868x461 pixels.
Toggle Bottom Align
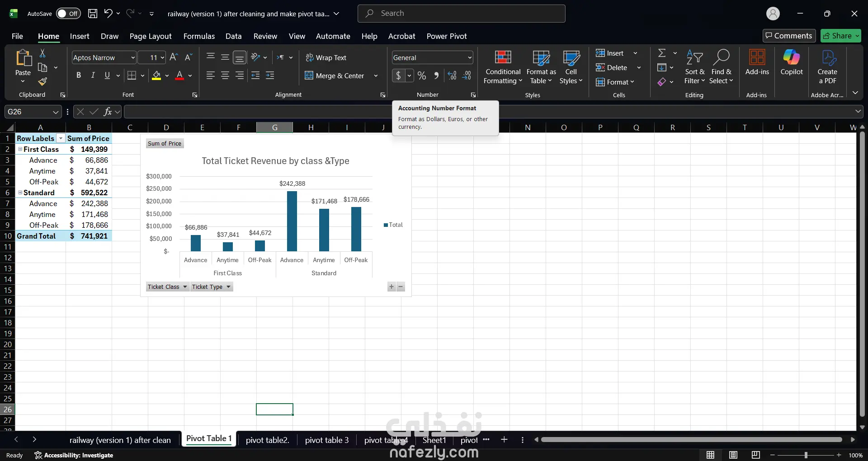[240, 57]
